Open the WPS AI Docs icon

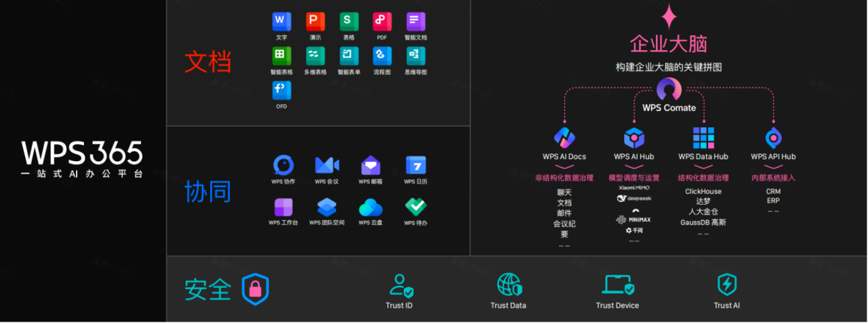[x=564, y=137]
